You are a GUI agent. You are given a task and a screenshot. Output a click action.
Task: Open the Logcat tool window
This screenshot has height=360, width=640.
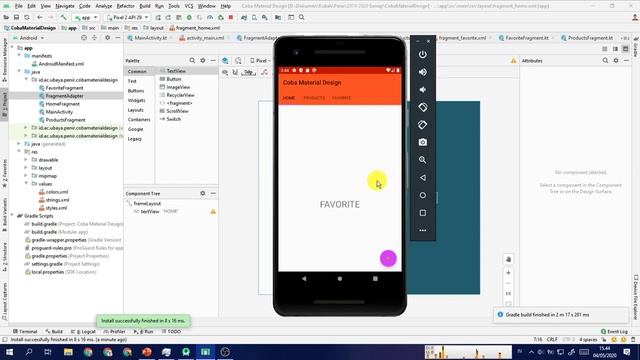pyautogui.click(x=83, y=331)
